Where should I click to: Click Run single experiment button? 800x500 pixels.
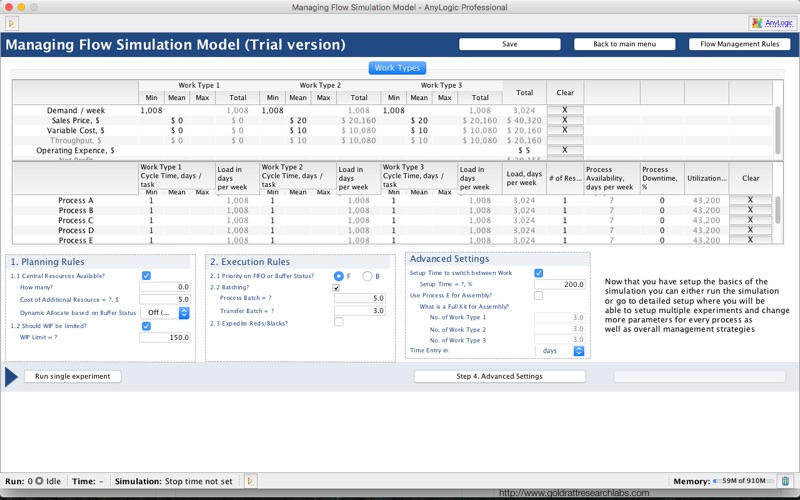(x=72, y=376)
